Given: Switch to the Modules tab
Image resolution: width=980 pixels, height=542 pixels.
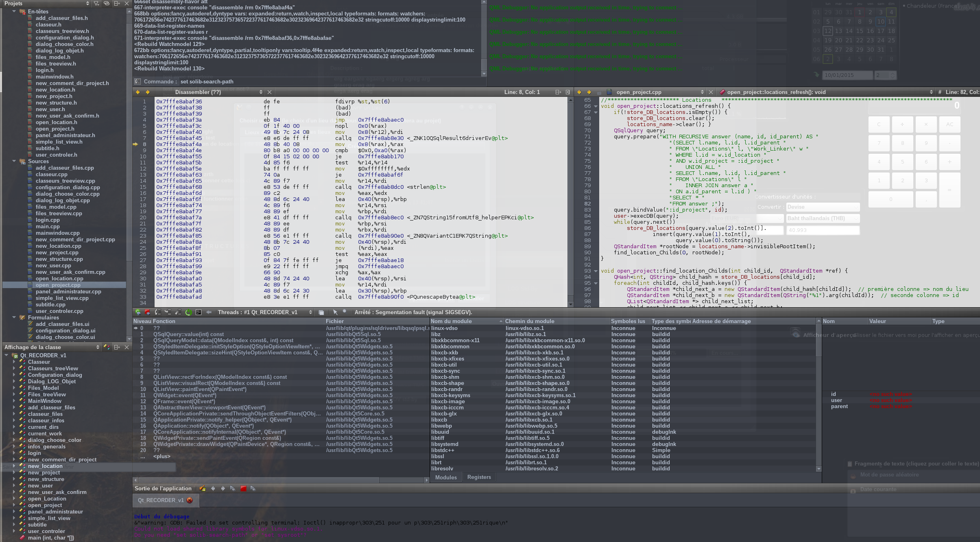Looking at the screenshot, I should (446, 477).
